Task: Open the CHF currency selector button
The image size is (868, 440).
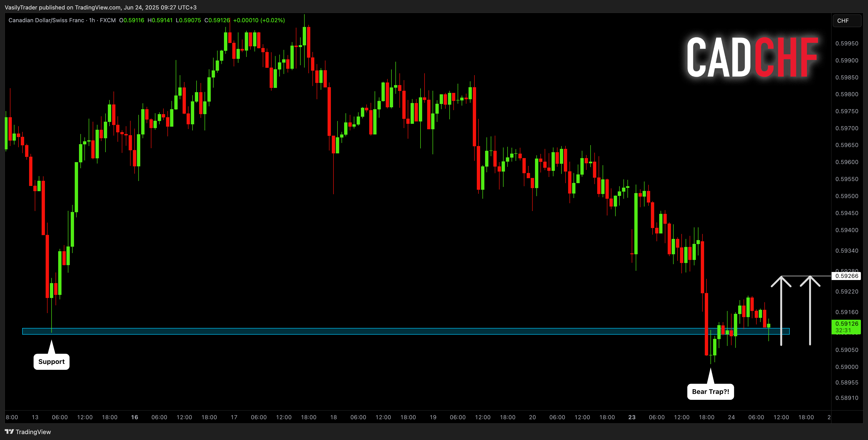Action: pos(846,21)
